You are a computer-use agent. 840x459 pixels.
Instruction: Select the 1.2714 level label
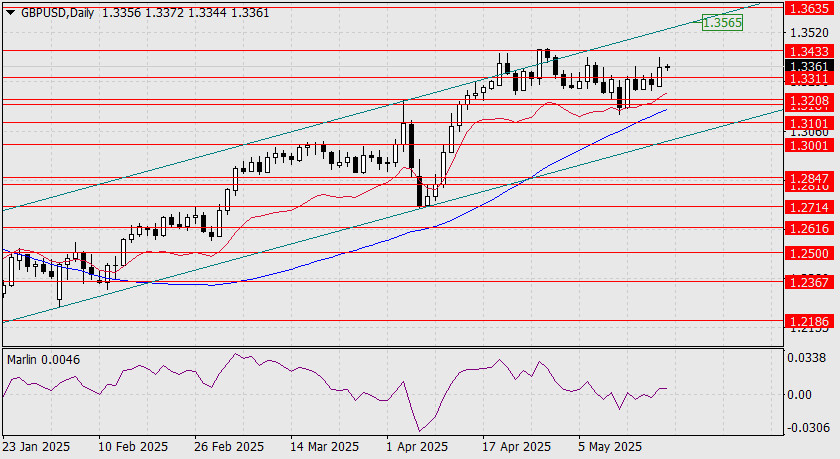809,207
